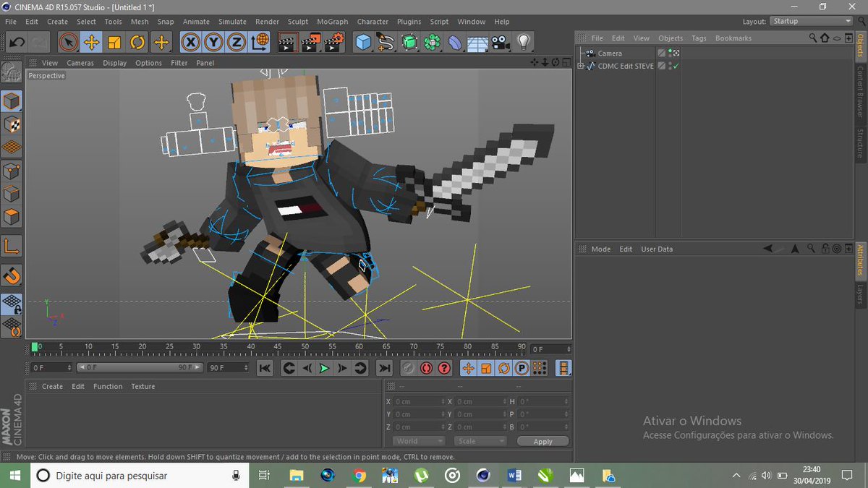Click Make Editable icon in left palette
Image resolution: width=868 pixels, height=488 pixels.
(x=12, y=72)
